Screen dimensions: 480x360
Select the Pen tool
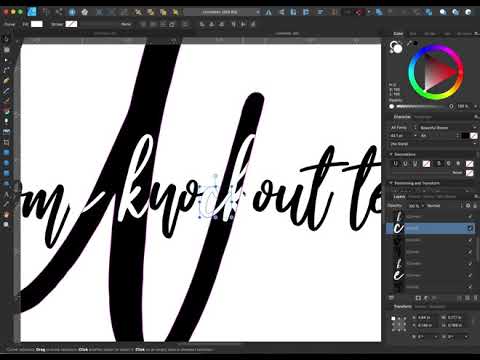point(6,81)
